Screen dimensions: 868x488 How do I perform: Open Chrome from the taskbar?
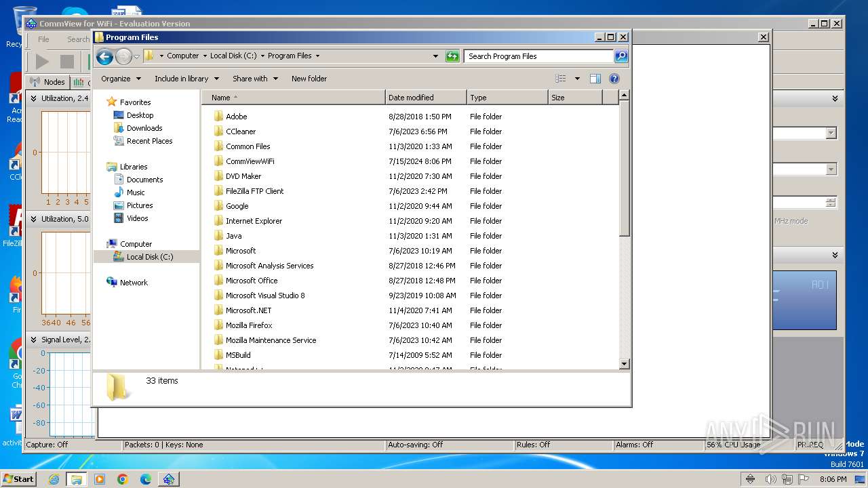123,479
